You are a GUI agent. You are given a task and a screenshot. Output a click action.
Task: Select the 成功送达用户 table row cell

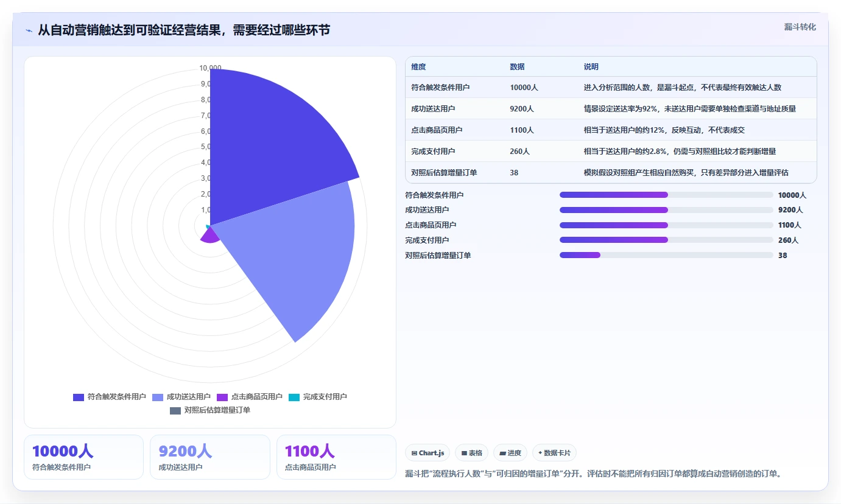pyautogui.click(x=433, y=109)
